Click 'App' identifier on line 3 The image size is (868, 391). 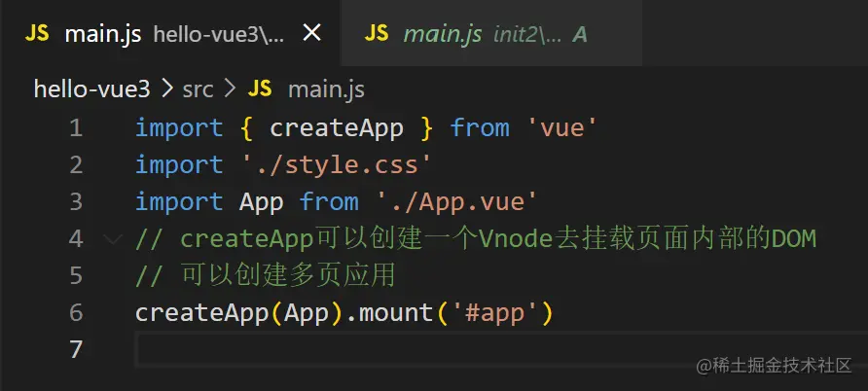click(x=262, y=202)
